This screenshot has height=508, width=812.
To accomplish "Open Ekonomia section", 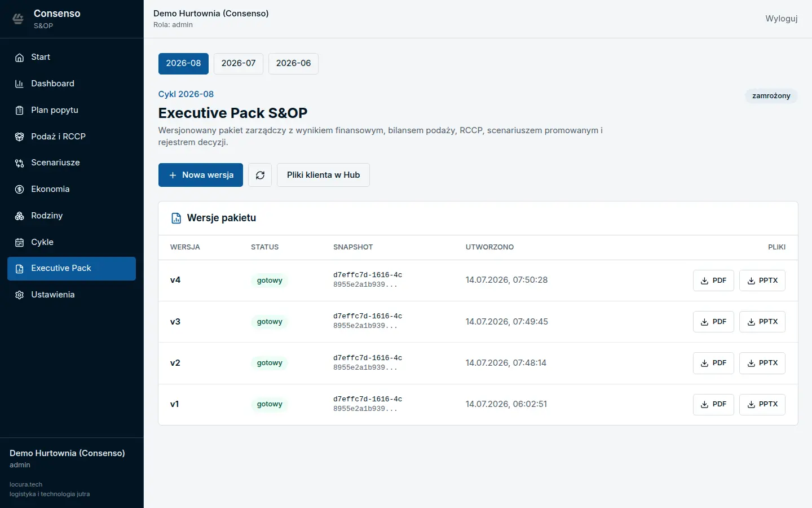I will (72, 189).
